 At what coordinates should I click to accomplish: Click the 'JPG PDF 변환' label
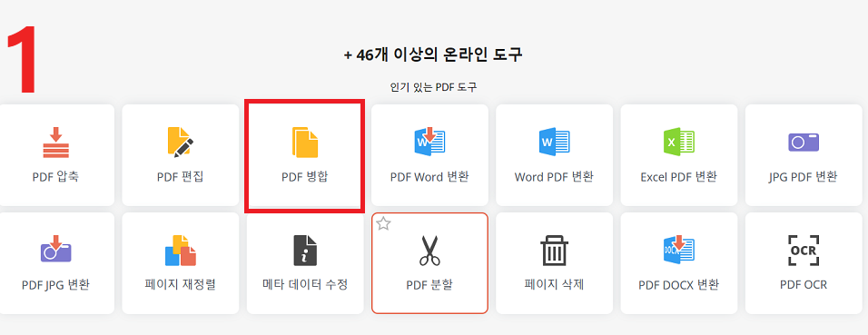(804, 177)
